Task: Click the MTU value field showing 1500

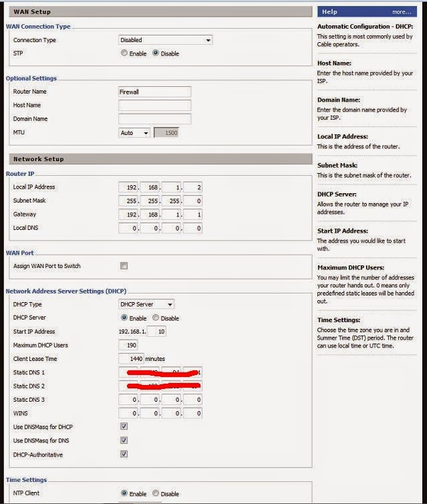Action: [x=166, y=133]
